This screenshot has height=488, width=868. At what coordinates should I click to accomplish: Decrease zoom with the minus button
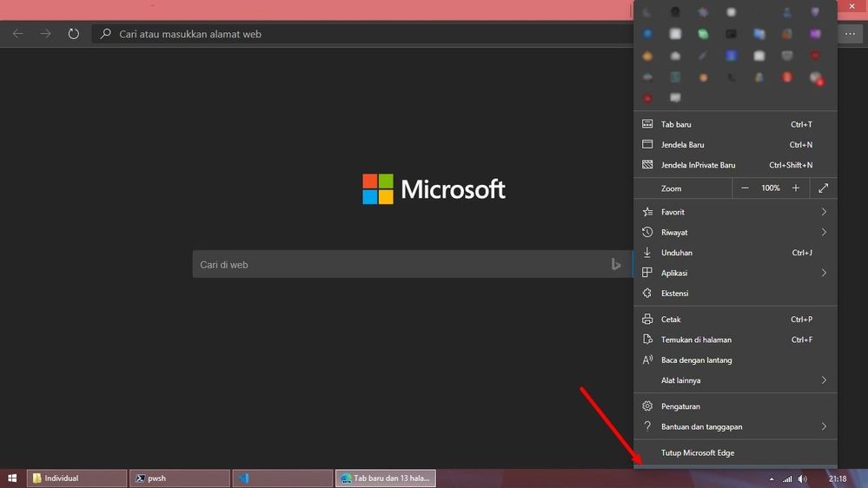click(x=745, y=188)
